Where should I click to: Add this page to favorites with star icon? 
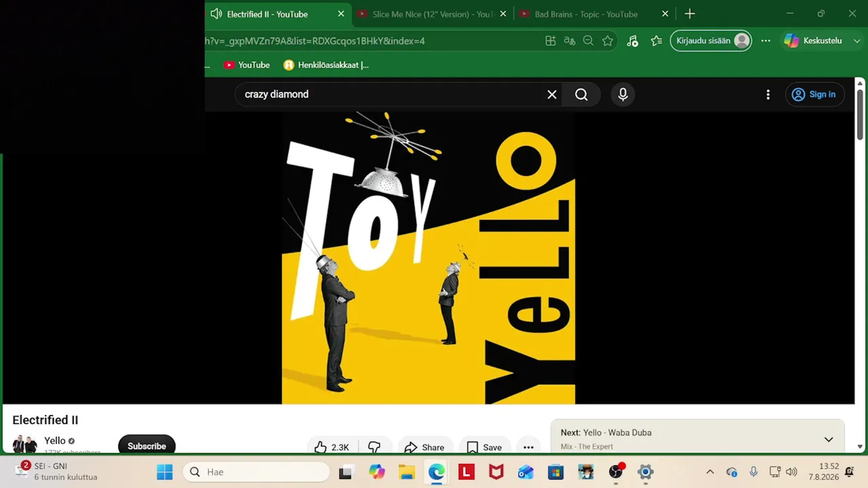608,41
